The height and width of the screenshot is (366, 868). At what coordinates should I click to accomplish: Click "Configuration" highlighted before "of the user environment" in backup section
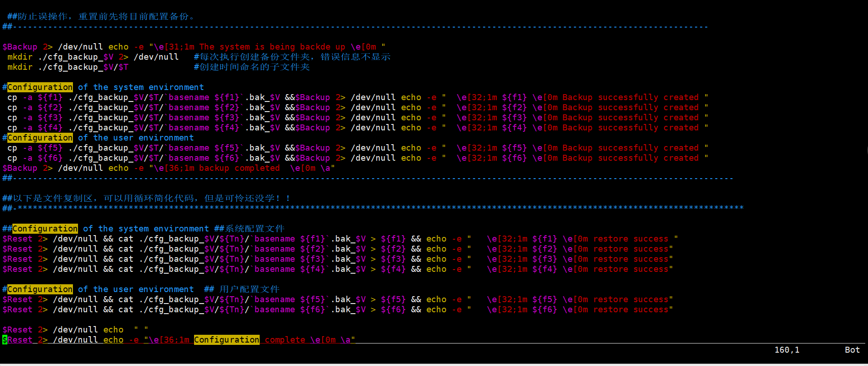[40, 138]
